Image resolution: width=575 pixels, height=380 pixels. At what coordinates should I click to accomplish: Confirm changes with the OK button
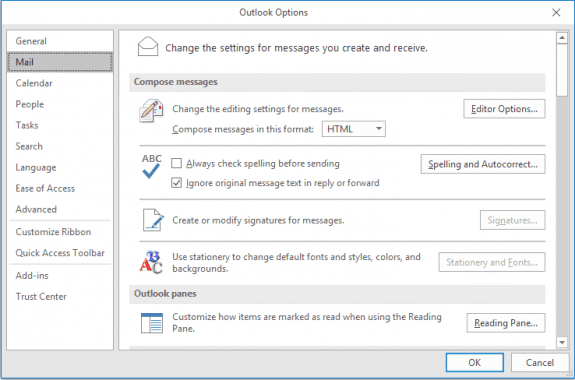tap(475, 362)
